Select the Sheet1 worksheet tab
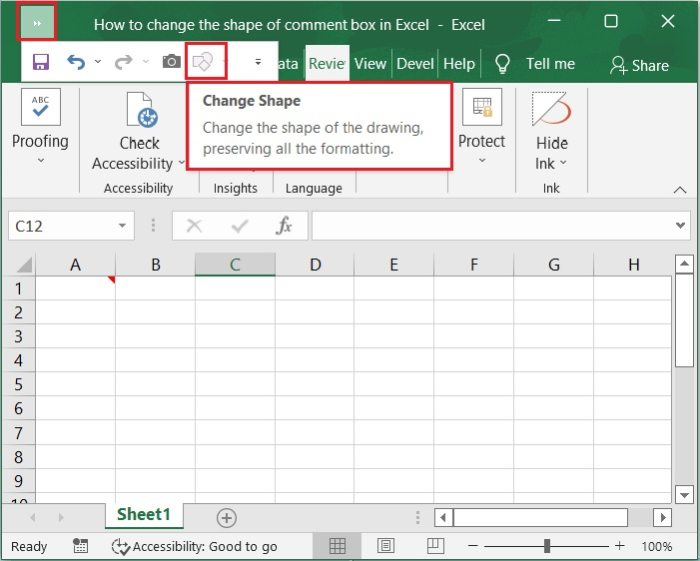This screenshot has width=700, height=561. (x=144, y=515)
